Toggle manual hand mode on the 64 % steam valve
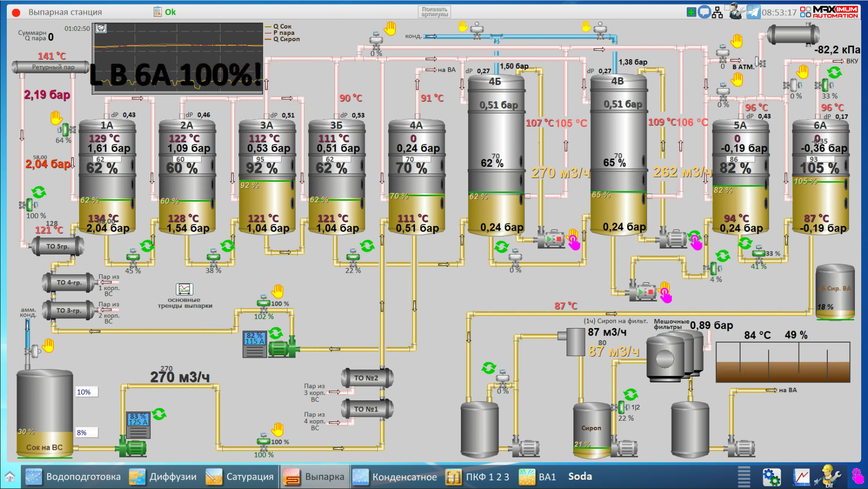This screenshot has width=868, height=489. point(56,118)
